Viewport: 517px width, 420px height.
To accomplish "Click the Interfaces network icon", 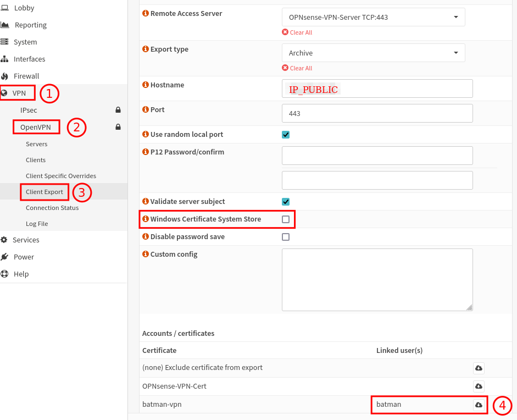I will tap(4, 59).
